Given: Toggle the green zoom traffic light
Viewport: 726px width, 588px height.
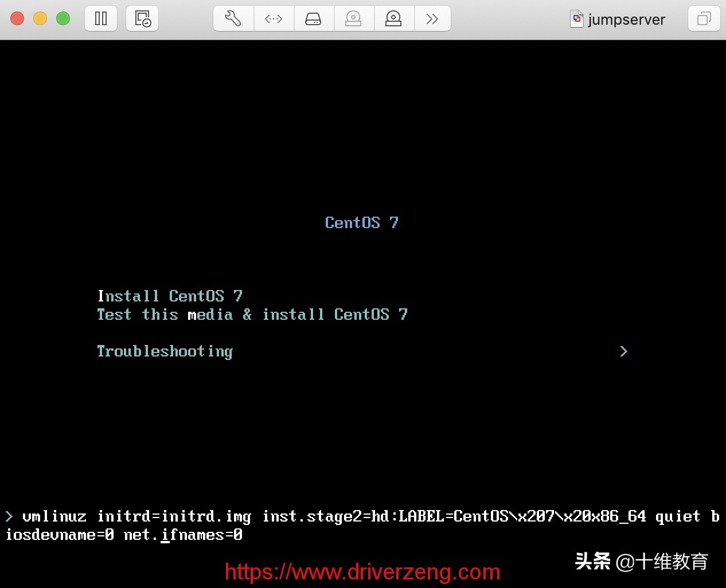Looking at the screenshot, I should tap(63, 18).
